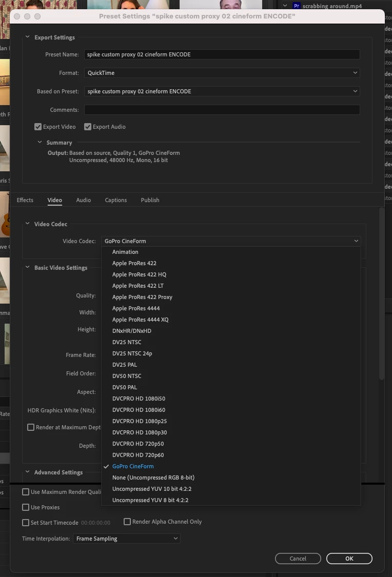Select DV25 NTSC codec
This screenshot has width=392, height=577.
[x=231, y=342]
